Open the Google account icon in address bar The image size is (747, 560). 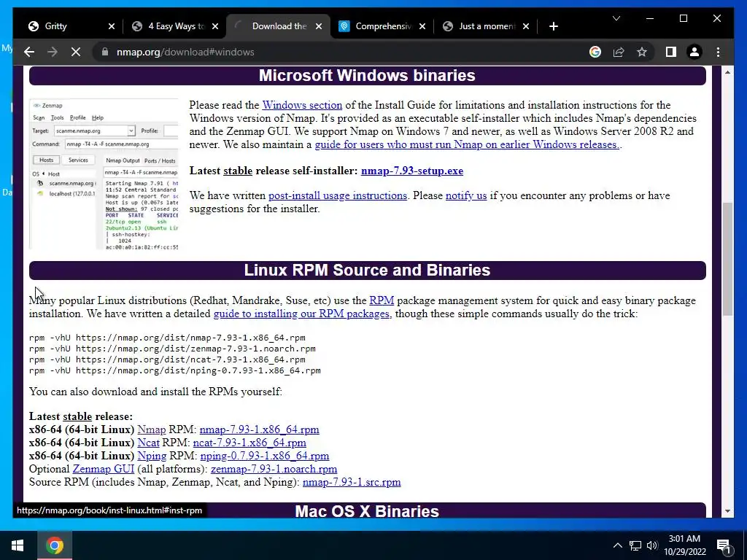pyautogui.click(x=595, y=52)
